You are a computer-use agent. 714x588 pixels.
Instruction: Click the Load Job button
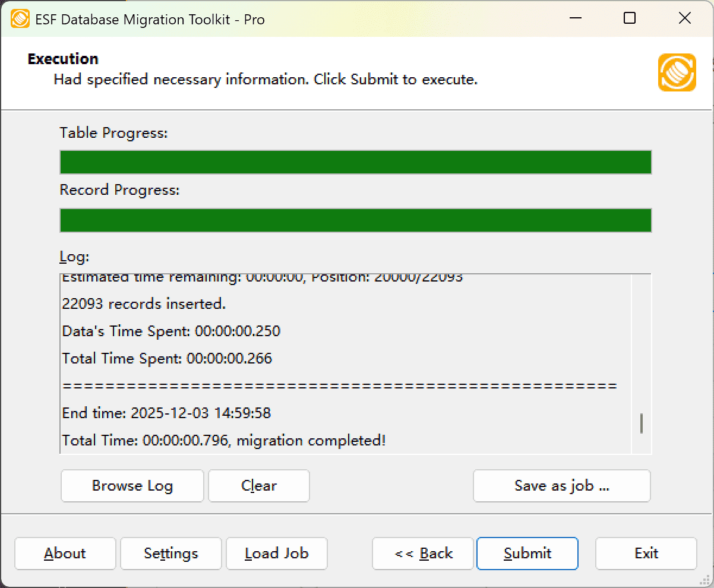tap(276, 554)
